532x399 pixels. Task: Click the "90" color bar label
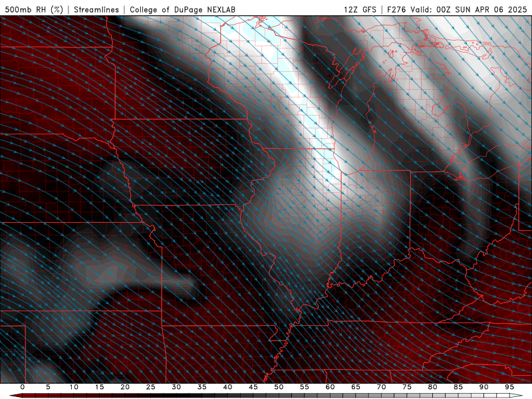click(x=483, y=387)
